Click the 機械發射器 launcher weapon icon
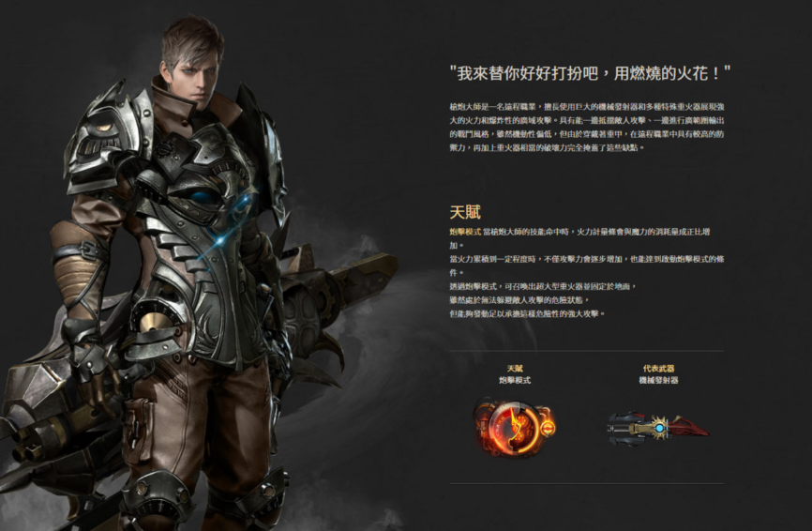Screen dimensions: 812x531 coord(658,429)
